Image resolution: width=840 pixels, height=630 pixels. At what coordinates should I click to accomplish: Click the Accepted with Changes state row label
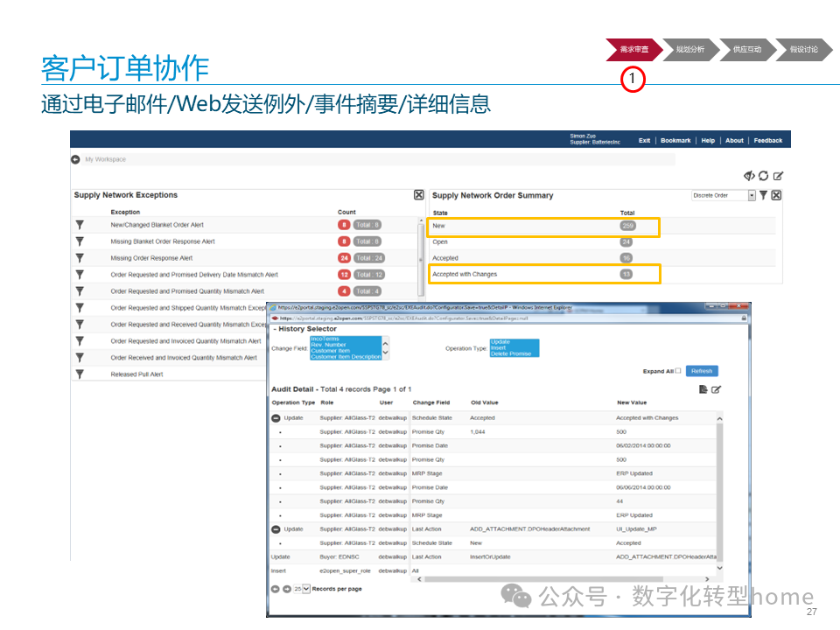pos(465,274)
